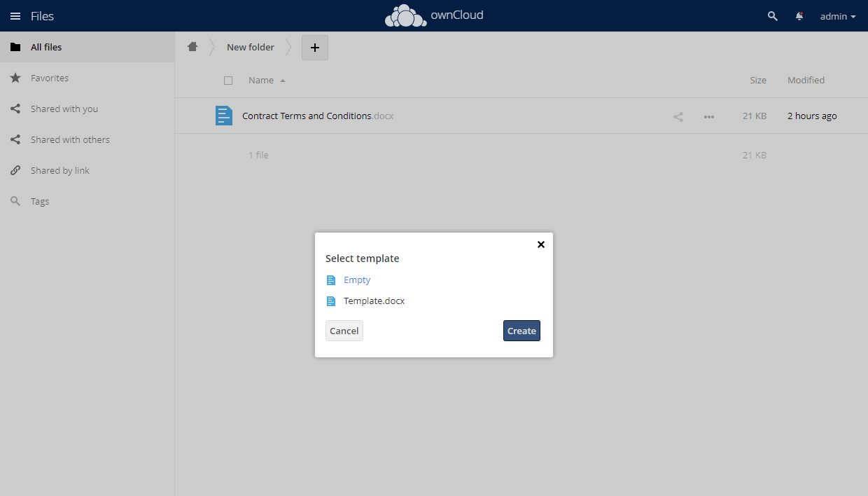Click the Create button

pos(521,331)
